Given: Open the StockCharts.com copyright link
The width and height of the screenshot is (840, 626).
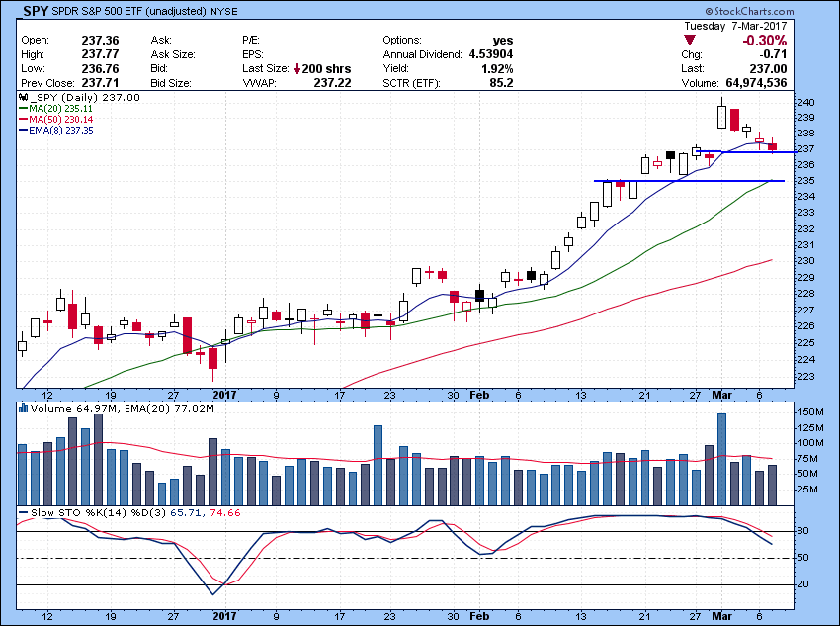Looking at the screenshot, I should click(x=748, y=11).
